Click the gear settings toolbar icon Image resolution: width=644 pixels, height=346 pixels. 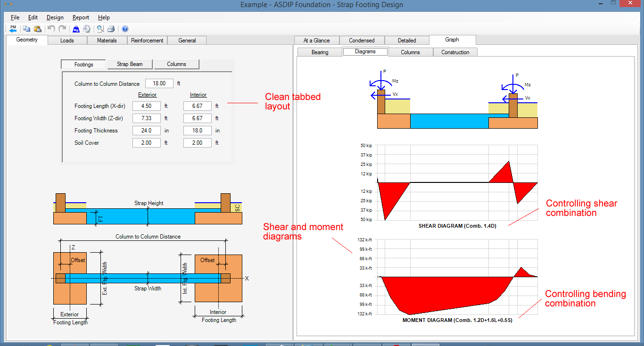point(87,29)
